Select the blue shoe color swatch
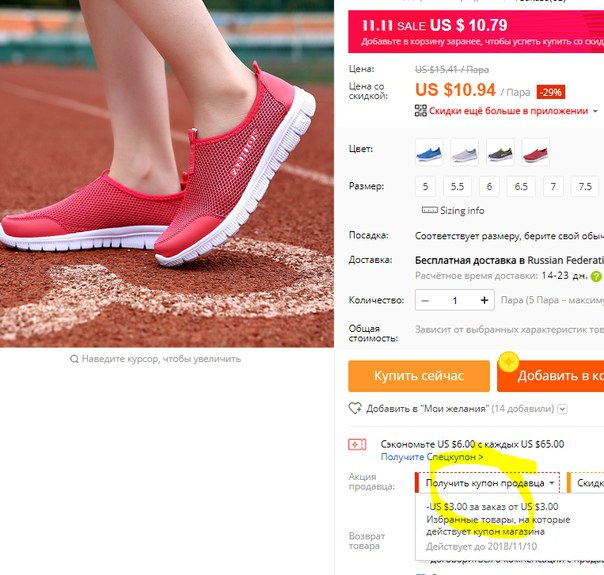Image resolution: width=604 pixels, height=575 pixels. [429, 152]
